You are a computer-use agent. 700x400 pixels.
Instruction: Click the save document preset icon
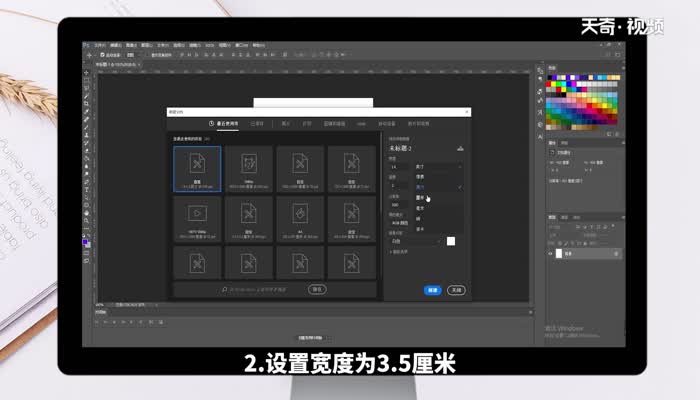(x=460, y=148)
